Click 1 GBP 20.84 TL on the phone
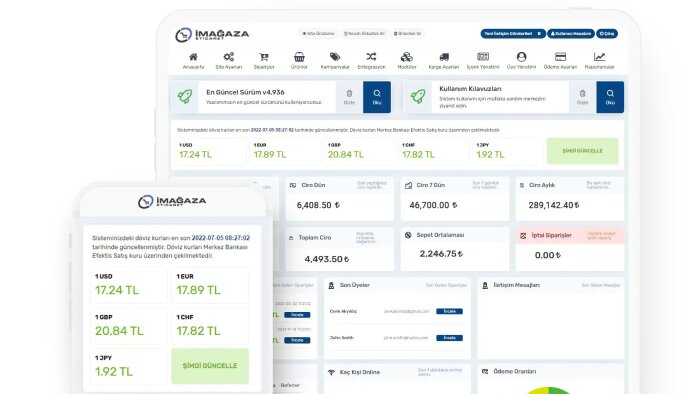 (129, 325)
